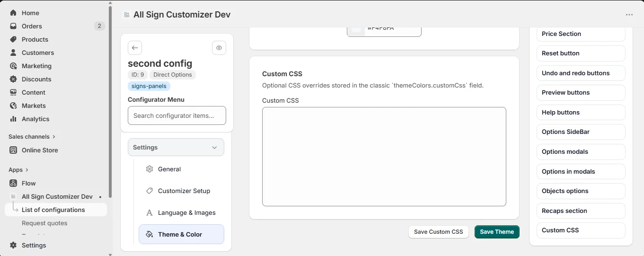Open the Content icon
The height and width of the screenshot is (256, 644).
pyautogui.click(x=13, y=92)
